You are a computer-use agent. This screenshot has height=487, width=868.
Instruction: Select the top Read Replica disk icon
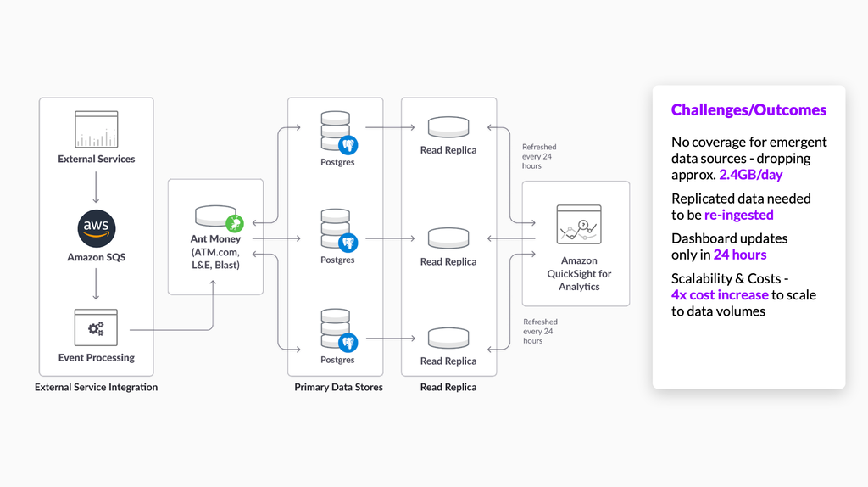point(448,127)
